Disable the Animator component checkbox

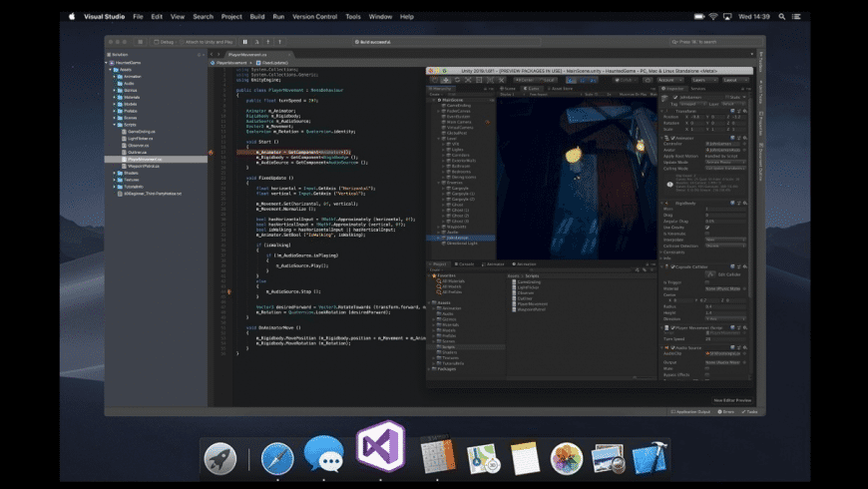(672, 138)
